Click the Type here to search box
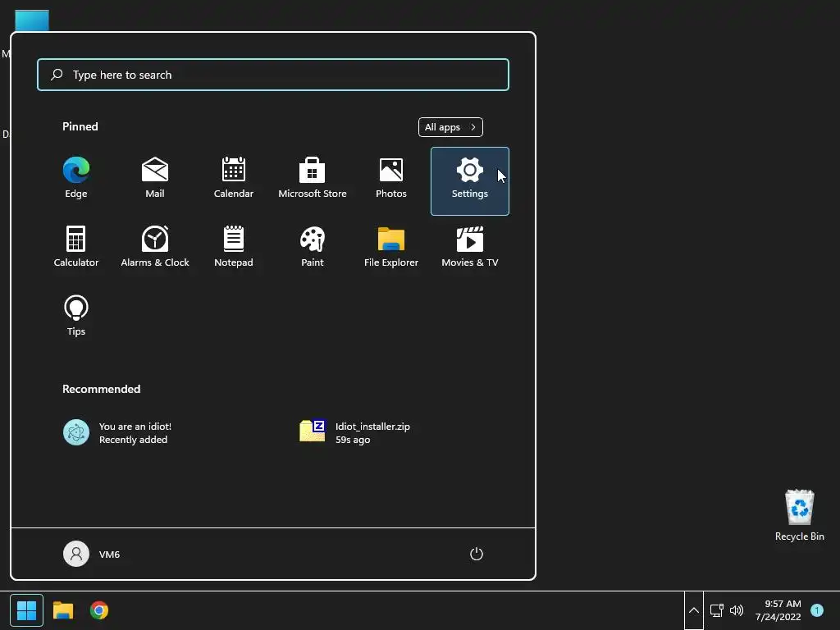840x630 pixels. coord(273,75)
